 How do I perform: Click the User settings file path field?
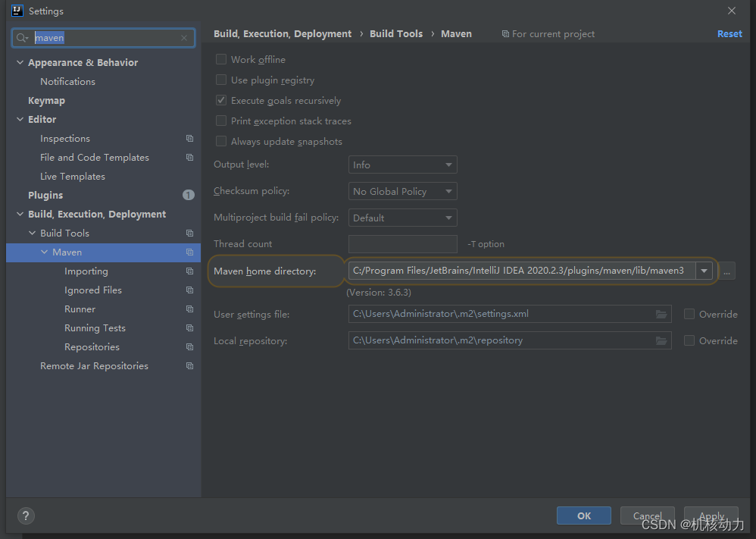point(510,314)
